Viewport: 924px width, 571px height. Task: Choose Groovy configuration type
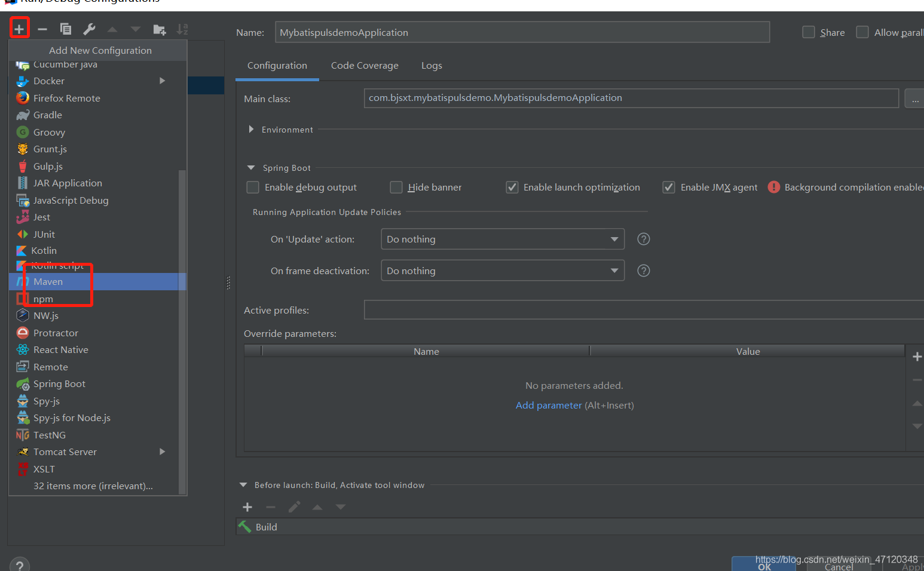pos(97,132)
